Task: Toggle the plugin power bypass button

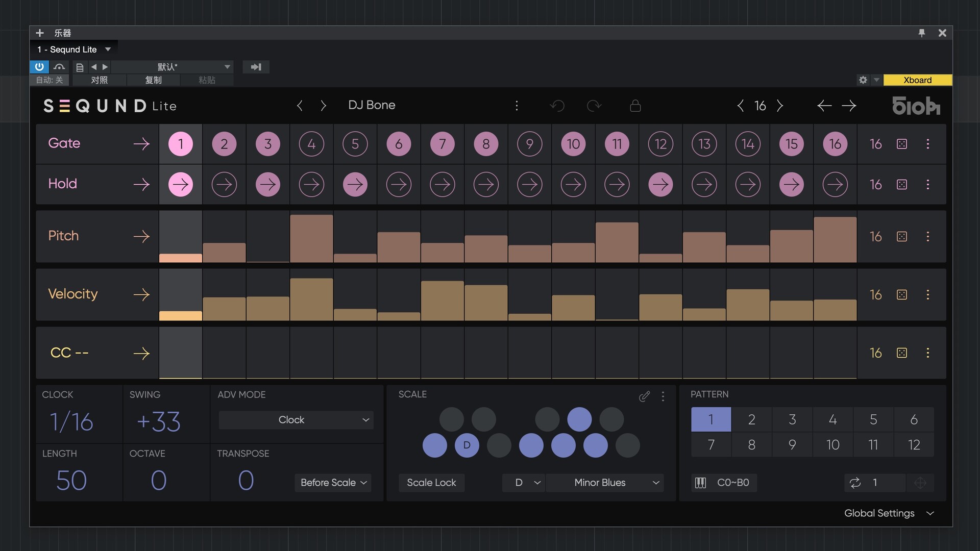Action: pos(39,66)
